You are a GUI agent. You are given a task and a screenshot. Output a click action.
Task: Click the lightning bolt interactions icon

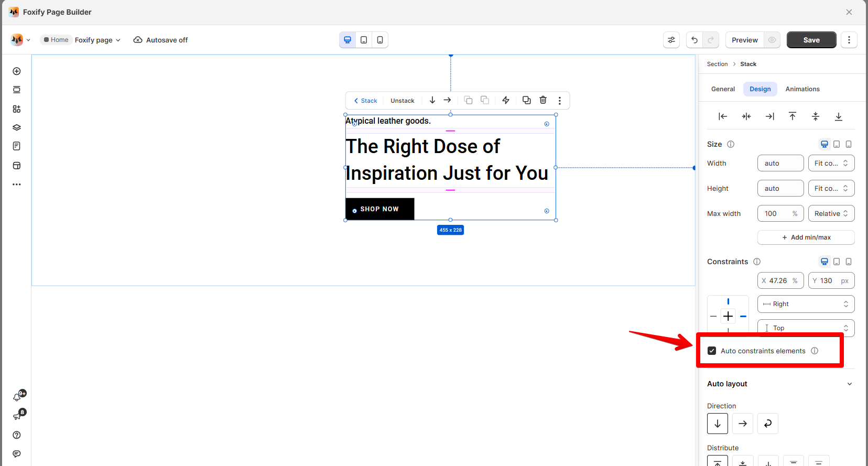coord(506,100)
